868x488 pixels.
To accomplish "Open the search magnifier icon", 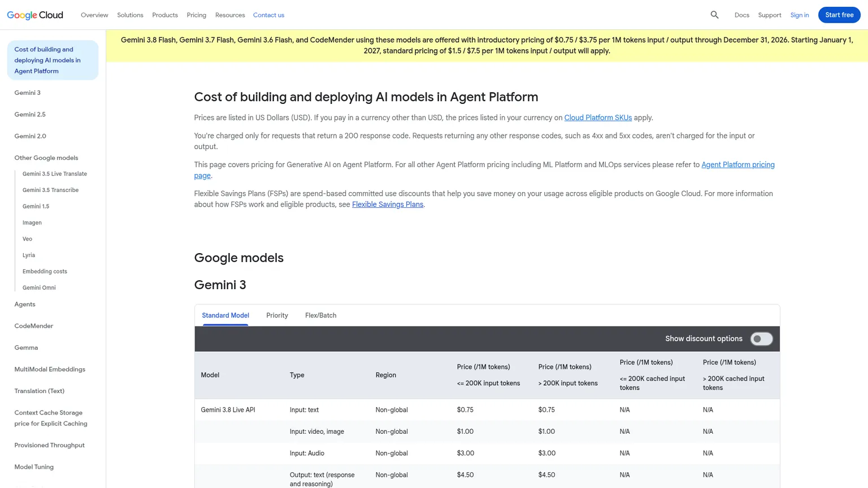I will coord(714,15).
